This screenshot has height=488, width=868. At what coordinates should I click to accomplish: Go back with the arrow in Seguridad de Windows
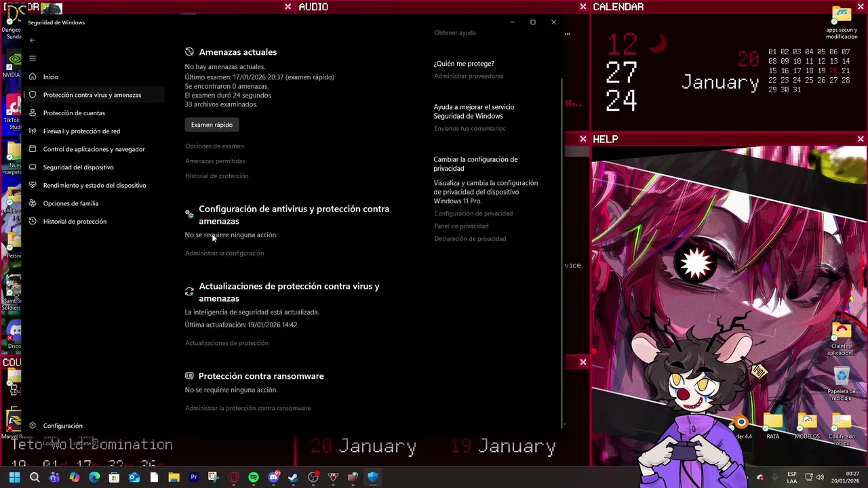pyautogui.click(x=32, y=40)
